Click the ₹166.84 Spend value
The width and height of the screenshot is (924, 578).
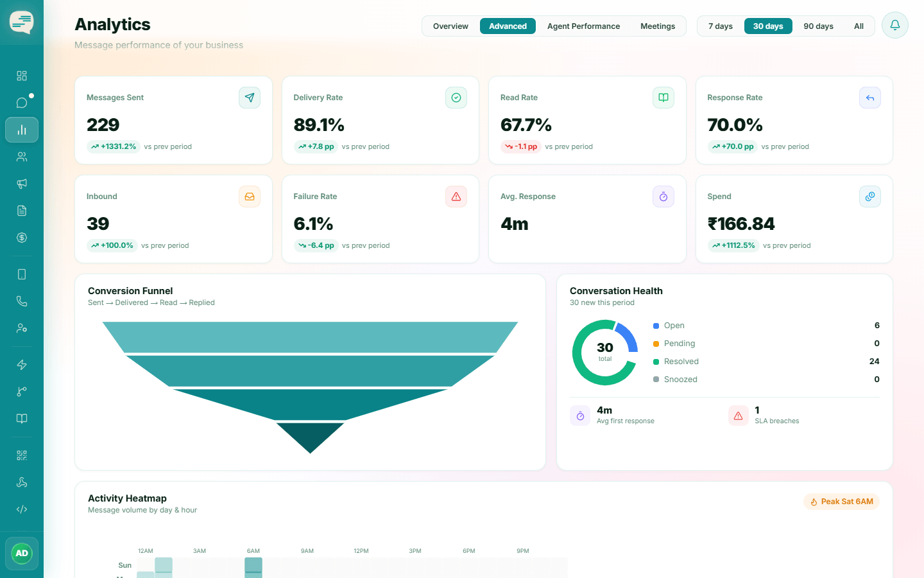741,223
